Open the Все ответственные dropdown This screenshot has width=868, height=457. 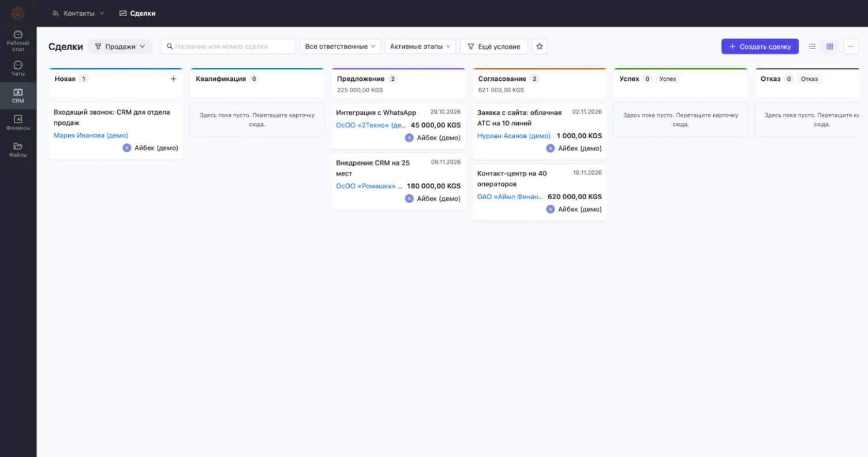[340, 47]
